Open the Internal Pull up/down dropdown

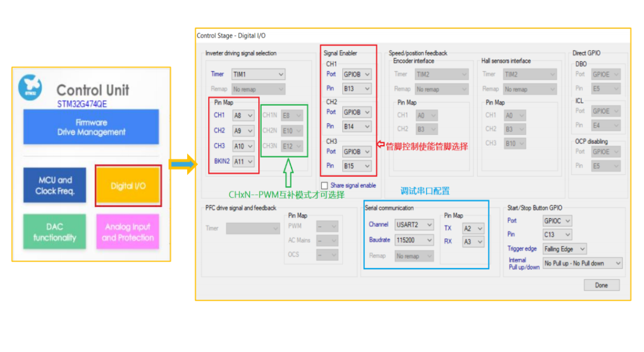[582, 263]
